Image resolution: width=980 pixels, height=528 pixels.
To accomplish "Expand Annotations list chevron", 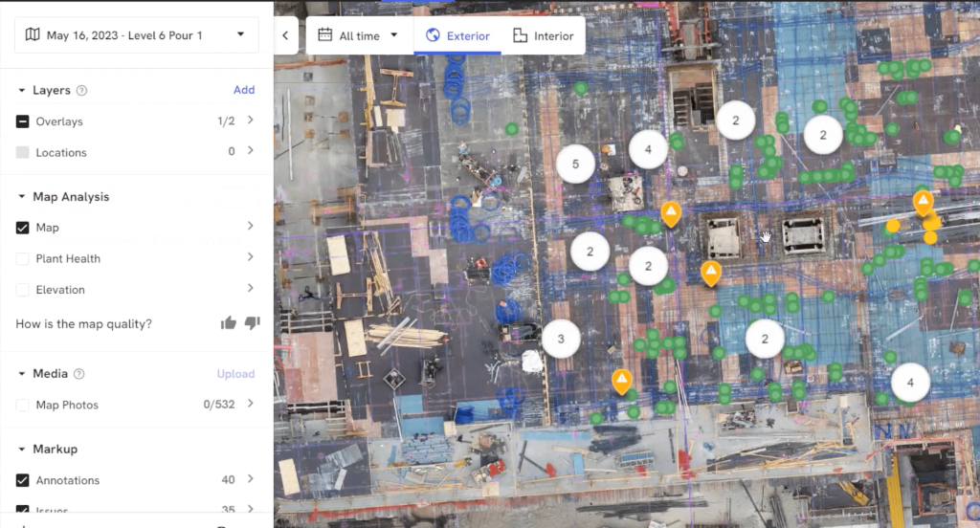I will 251,478.
